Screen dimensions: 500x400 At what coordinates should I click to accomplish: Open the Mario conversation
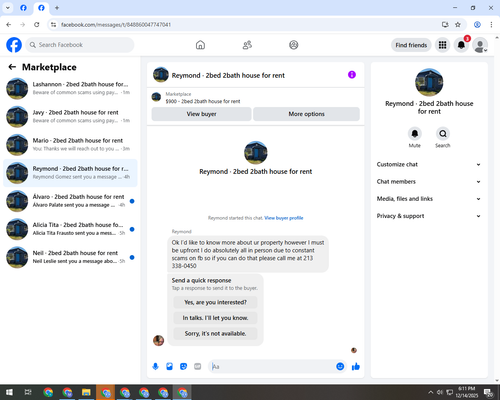point(70,145)
